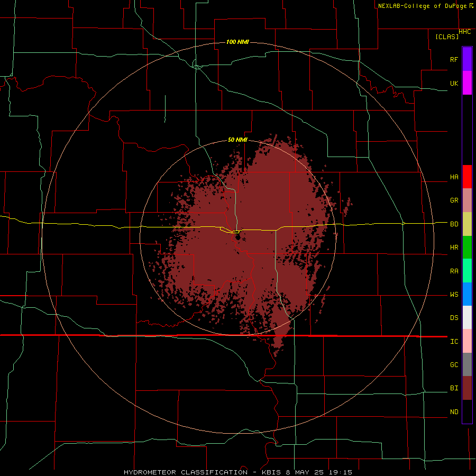Click the [CLAS] label

pos(447,36)
